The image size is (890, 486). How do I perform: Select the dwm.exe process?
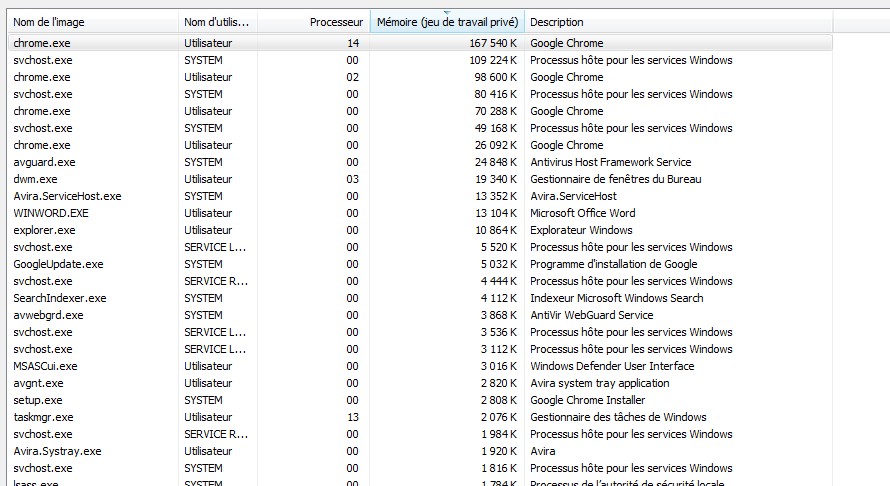[x=420, y=179]
